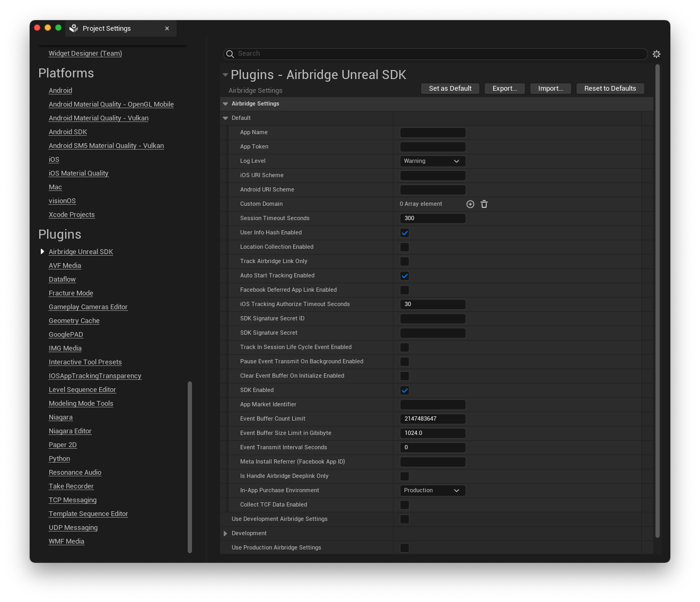Open the Log Level dropdown
Screen dimensions: 700x602
(x=433, y=161)
